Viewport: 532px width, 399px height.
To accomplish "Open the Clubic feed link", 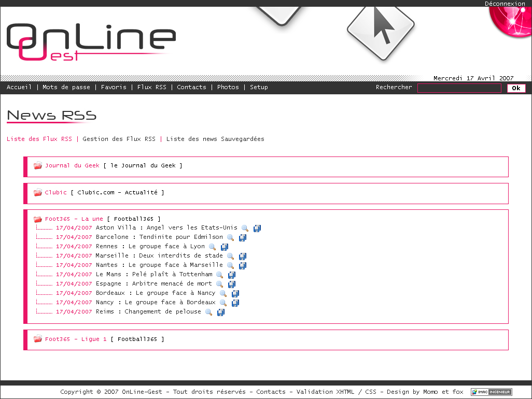I will [x=56, y=193].
